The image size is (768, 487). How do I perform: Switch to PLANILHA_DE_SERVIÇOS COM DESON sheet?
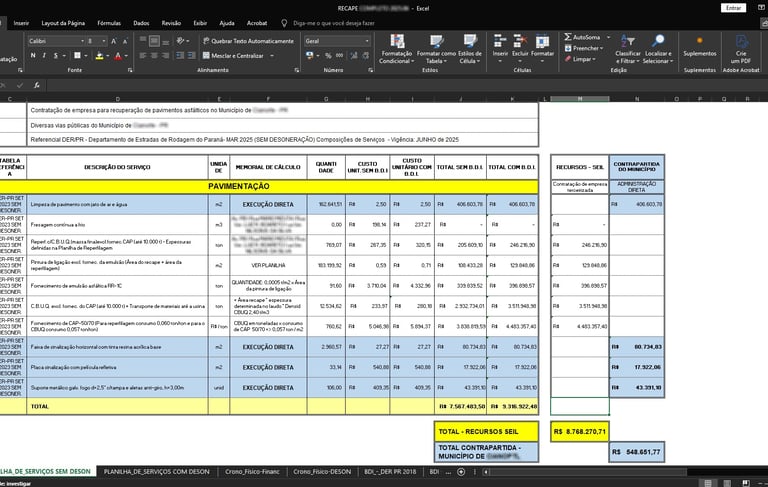coord(155,470)
